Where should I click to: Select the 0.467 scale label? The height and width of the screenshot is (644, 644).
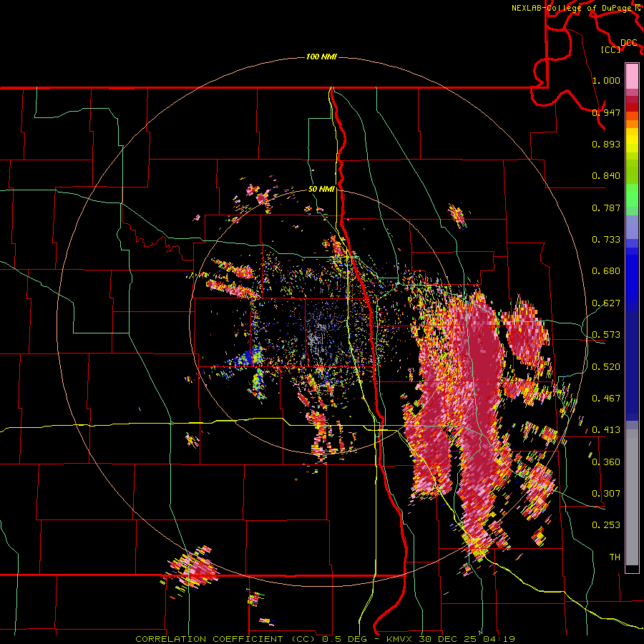[606, 398]
